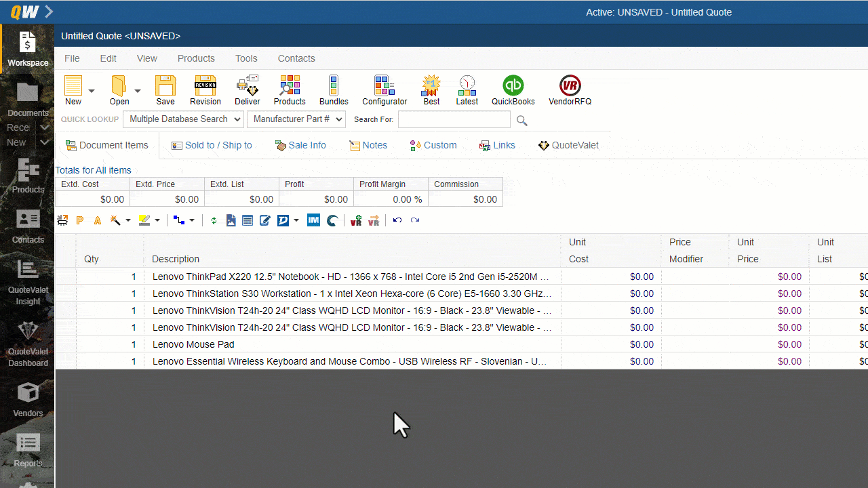This screenshot has height=488, width=868.
Task: Create a Revision using the toolbar icon
Action: click(205, 89)
